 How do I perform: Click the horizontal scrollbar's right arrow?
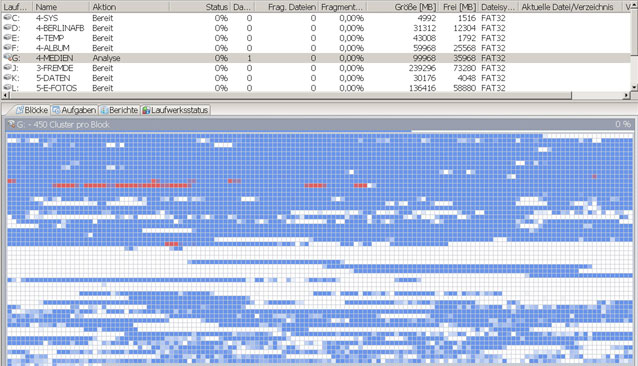[x=626, y=95]
